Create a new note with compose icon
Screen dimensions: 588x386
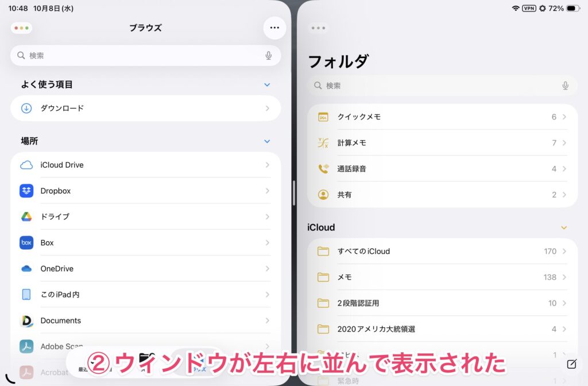point(571,364)
